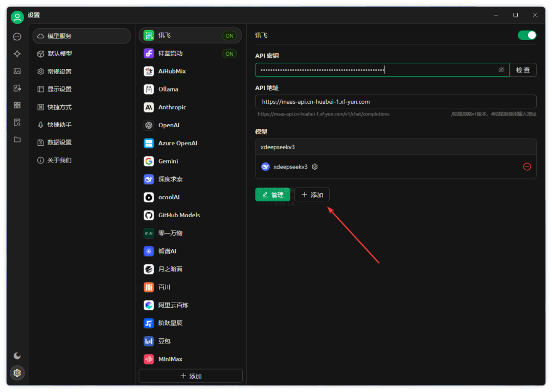Viewport: 552px width, 392px height.
Task: Open the files folder sidebar icon
Action: pos(17,140)
